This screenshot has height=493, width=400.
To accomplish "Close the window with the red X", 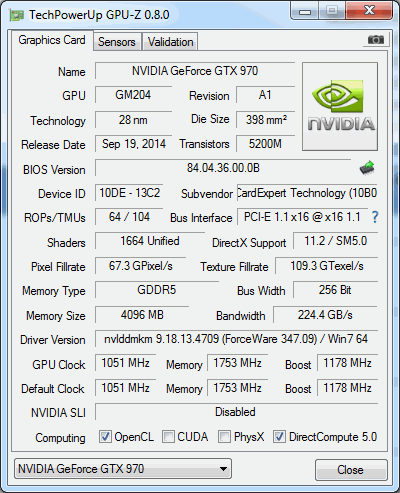I will tap(369, 11).
